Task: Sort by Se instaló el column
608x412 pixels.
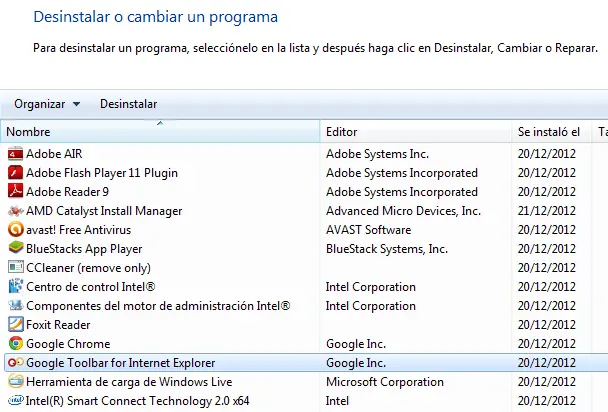Action: tap(548, 132)
